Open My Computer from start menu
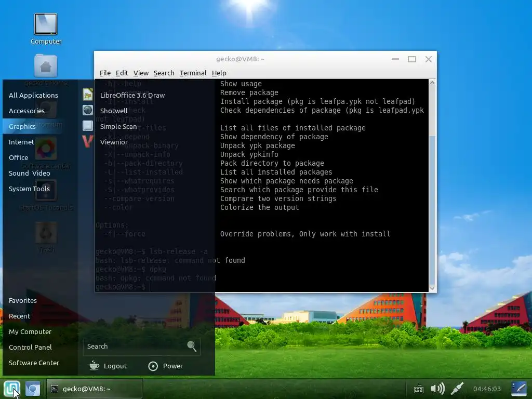 click(x=30, y=332)
